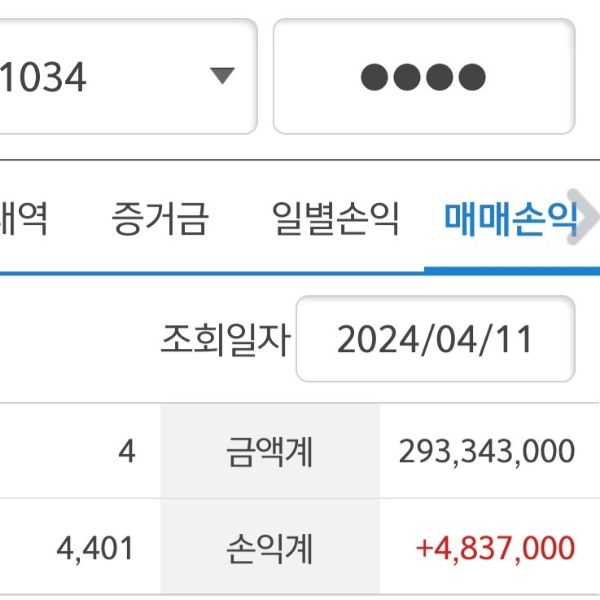The image size is (600, 600).
Task: Click the 조회일자 label
Action: [225, 340]
